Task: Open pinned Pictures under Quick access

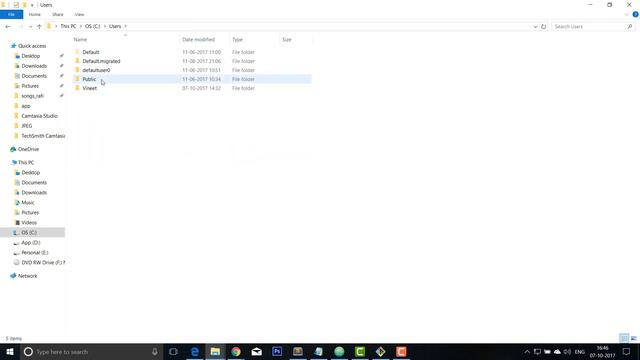Action: pyautogui.click(x=30, y=86)
